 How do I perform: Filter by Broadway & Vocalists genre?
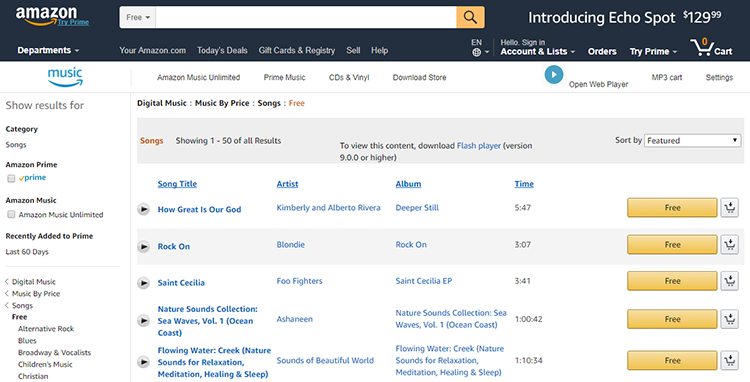click(x=55, y=352)
